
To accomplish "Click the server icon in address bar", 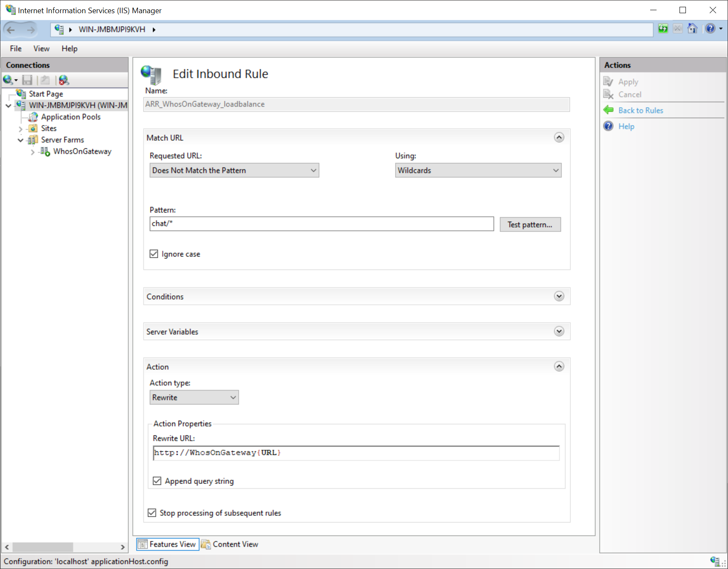I will pos(59,29).
